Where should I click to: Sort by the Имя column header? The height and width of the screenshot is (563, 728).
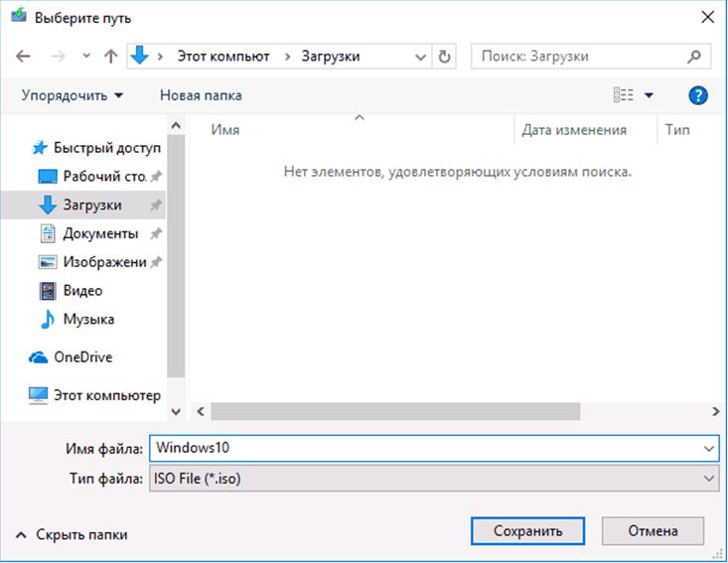point(225,130)
